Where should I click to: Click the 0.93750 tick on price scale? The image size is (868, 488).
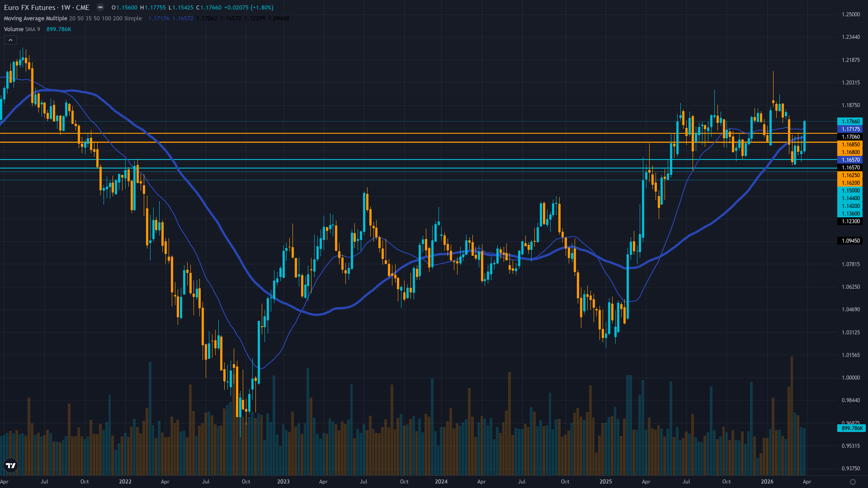pos(851,469)
